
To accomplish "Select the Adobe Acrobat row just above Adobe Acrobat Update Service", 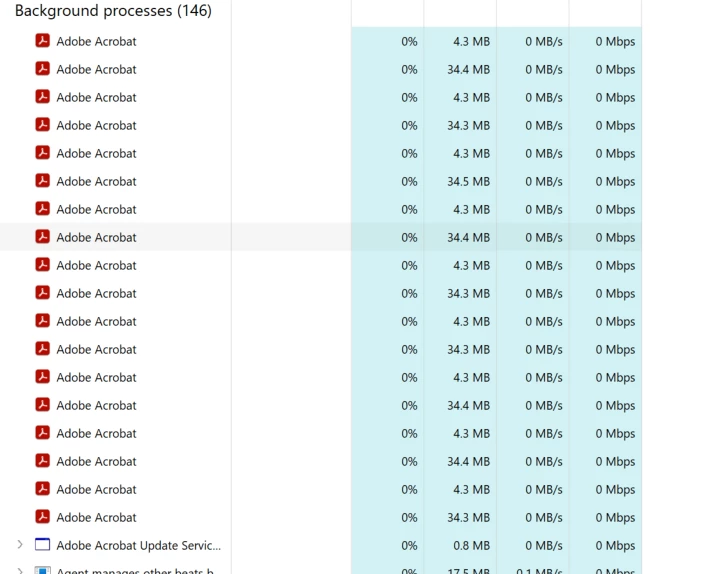I will click(321, 517).
